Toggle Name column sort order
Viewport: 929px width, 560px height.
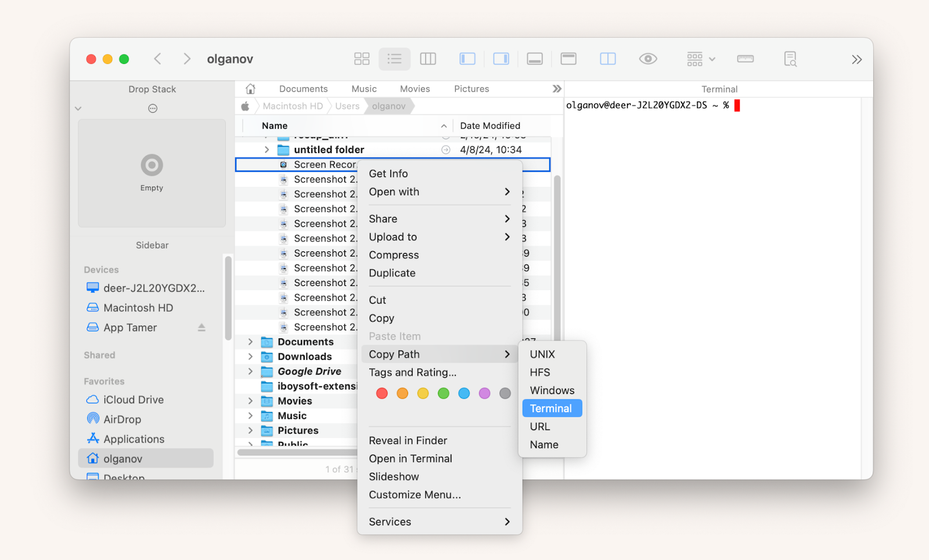[x=273, y=125]
